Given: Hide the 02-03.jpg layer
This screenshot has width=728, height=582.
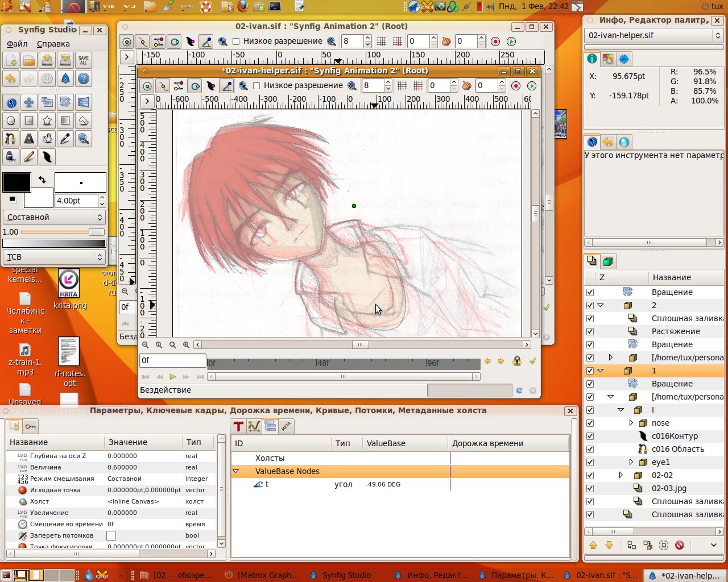Looking at the screenshot, I should coord(590,488).
